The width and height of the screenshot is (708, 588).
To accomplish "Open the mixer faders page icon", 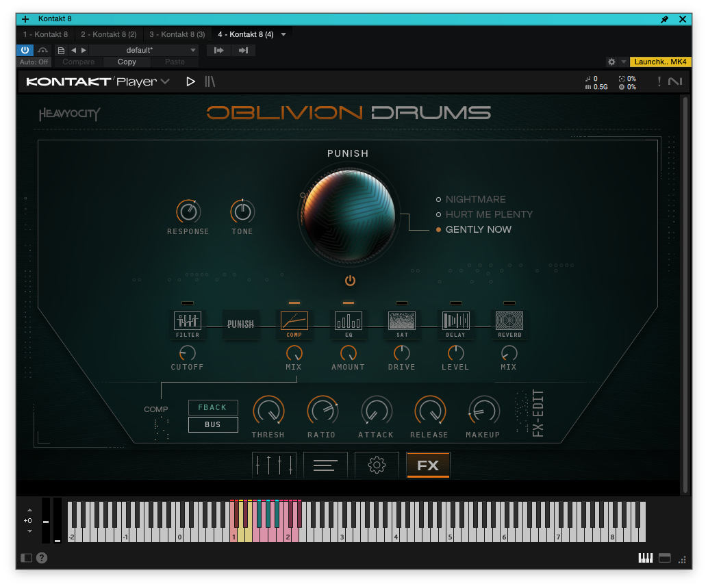I will pyautogui.click(x=274, y=465).
